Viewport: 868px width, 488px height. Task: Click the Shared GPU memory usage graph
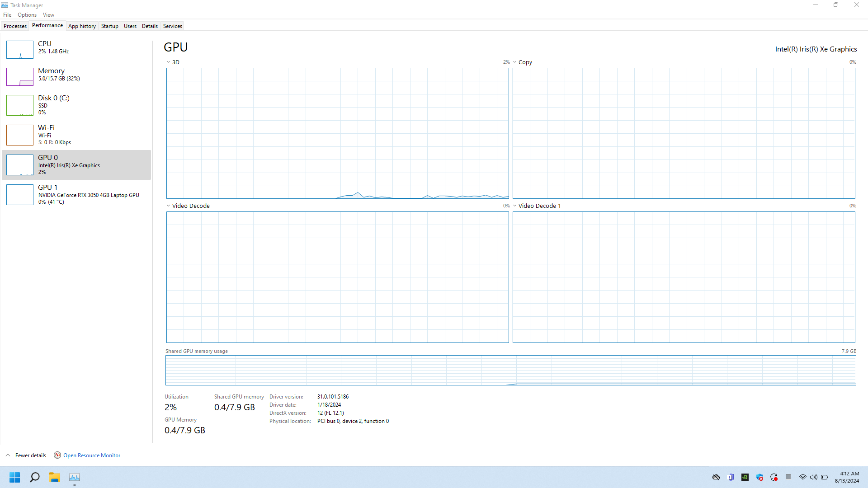(x=511, y=371)
